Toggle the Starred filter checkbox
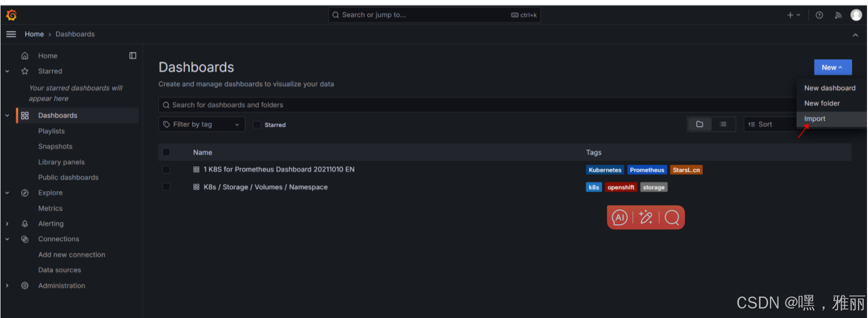This screenshot has height=318, width=868. pyautogui.click(x=257, y=125)
